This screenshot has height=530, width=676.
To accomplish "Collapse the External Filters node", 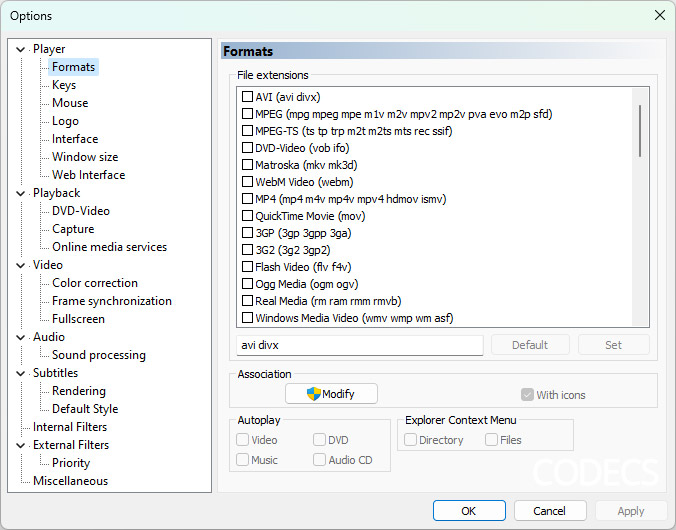I will pyautogui.click(x=20, y=445).
